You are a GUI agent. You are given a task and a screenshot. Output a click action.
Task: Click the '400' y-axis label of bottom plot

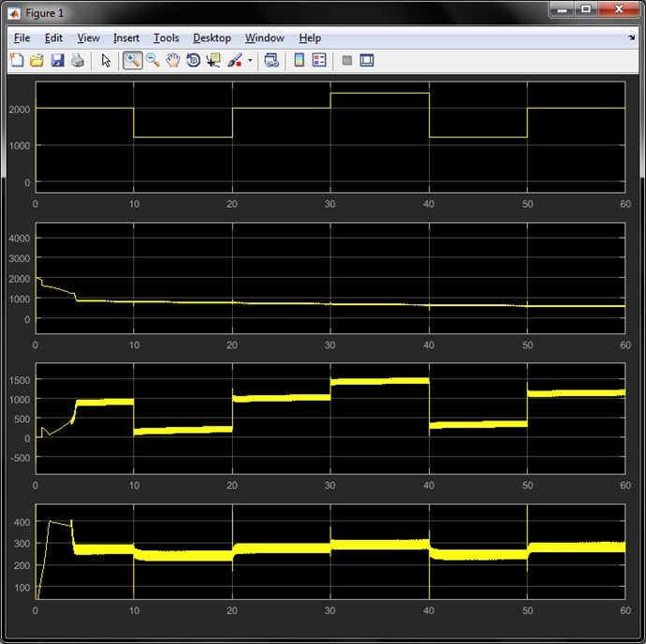tap(22, 522)
